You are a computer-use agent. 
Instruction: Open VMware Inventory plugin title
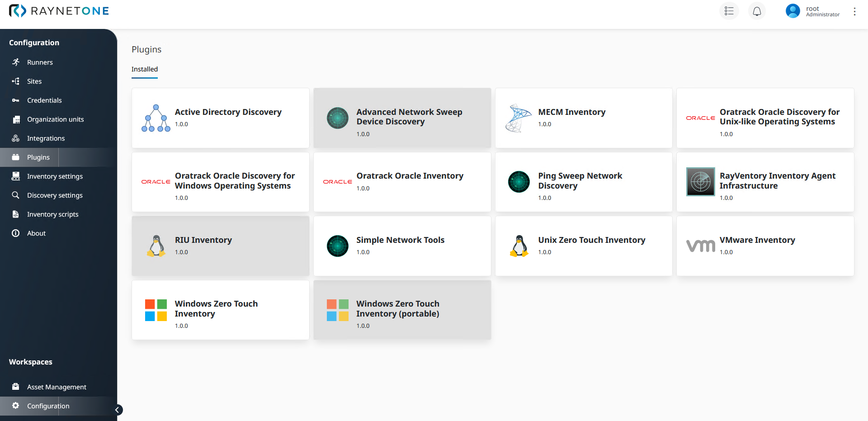click(x=757, y=240)
